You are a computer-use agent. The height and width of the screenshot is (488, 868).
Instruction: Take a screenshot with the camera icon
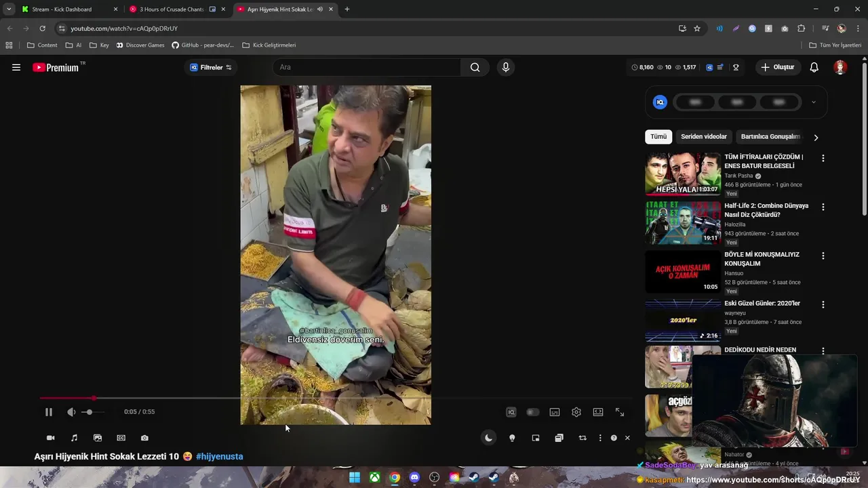144,438
